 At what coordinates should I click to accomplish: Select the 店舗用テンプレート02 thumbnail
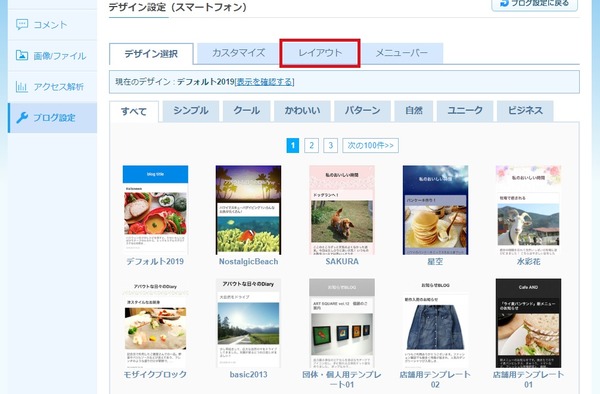435,323
